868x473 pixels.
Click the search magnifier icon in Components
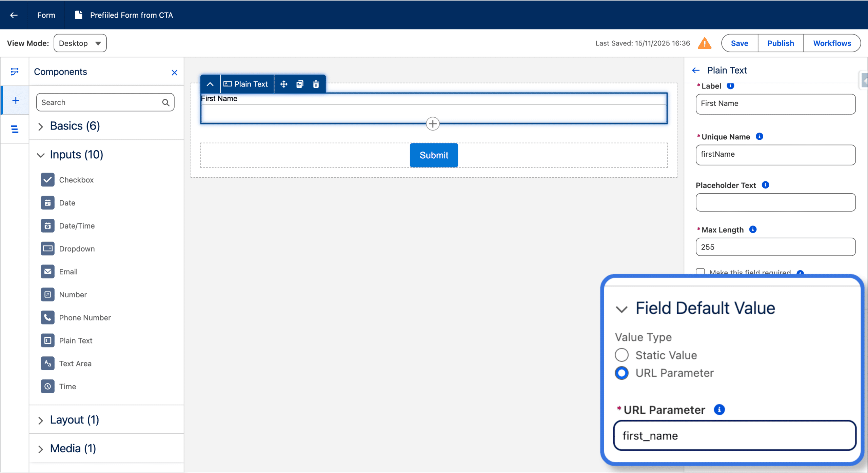165,102
